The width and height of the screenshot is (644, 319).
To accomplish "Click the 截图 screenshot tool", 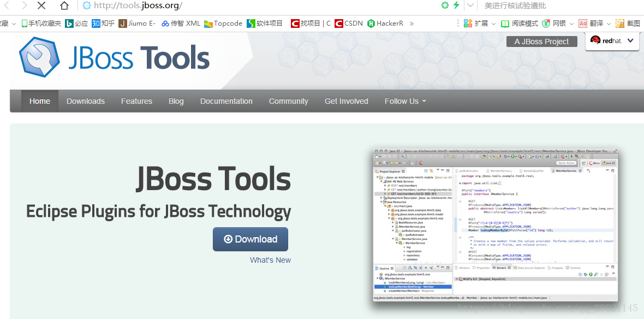I will point(628,23).
